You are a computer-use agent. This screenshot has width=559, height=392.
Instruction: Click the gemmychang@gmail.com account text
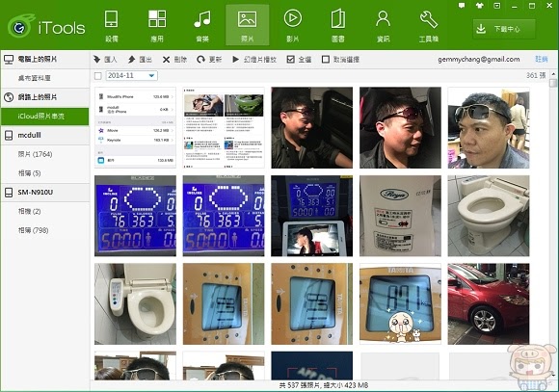point(479,59)
